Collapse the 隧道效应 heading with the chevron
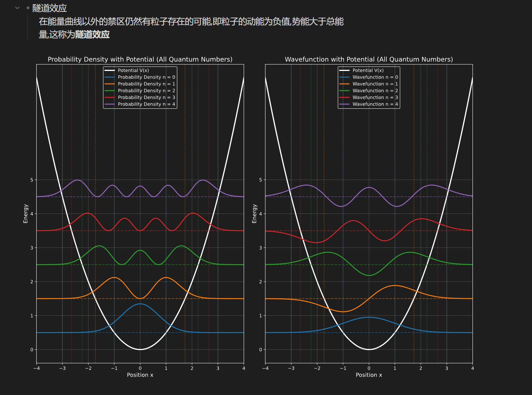 [x=17, y=8]
